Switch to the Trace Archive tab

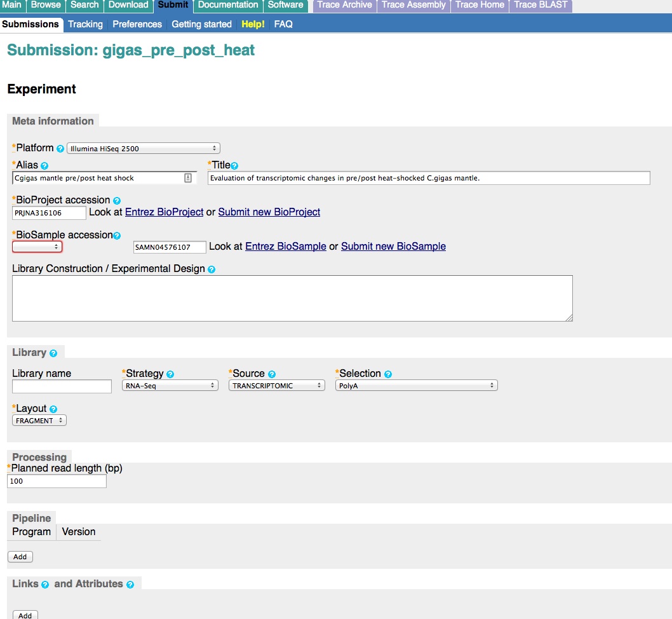coord(344,5)
